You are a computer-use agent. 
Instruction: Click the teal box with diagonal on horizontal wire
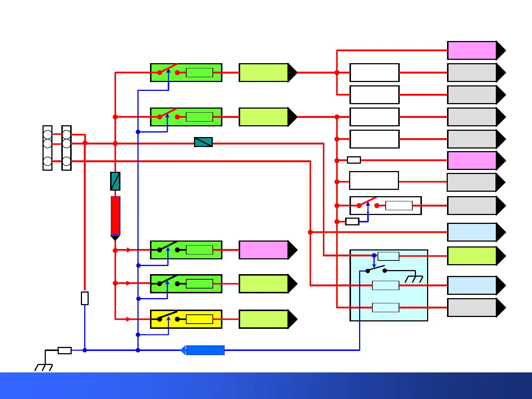click(203, 142)
